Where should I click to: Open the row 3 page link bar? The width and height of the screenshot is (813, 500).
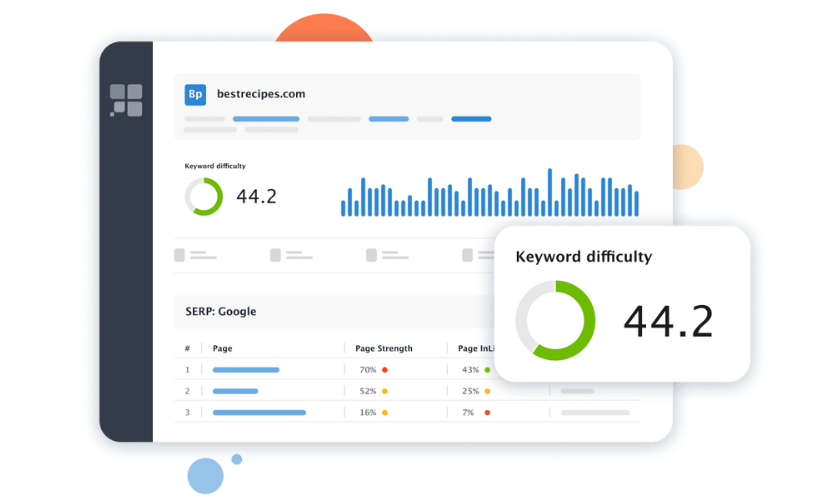(259, 413)
